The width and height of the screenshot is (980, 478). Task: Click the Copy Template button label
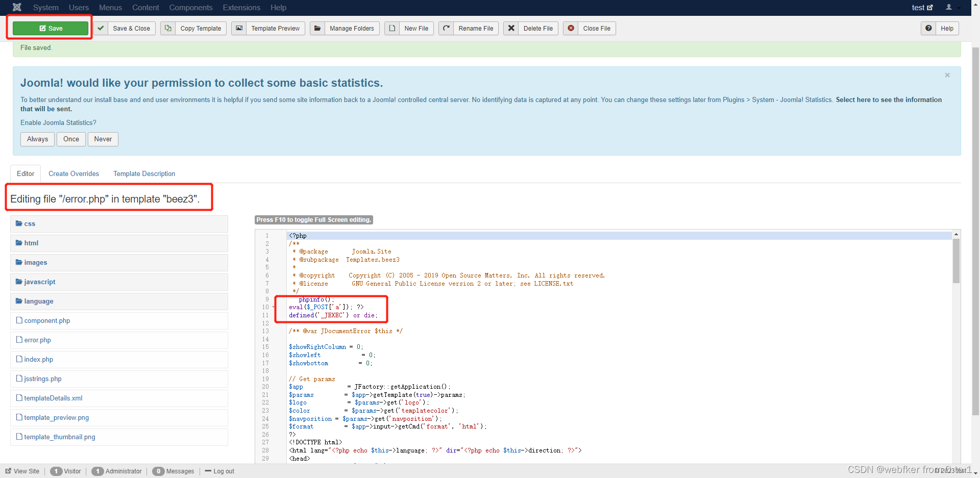[x=201, y=28]
